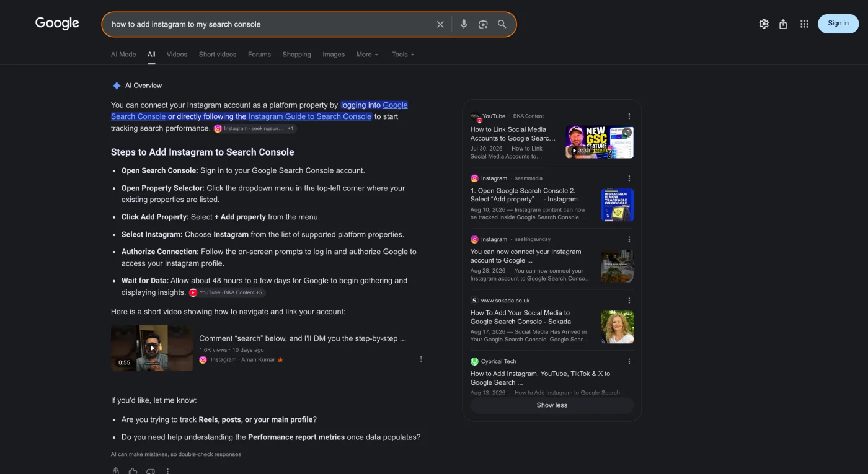Open the Short videos tab
The image size is (868, 474).
(x=218, y=55)
